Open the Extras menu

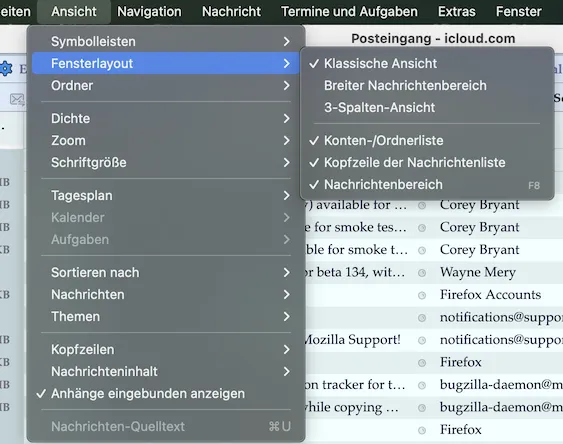coord(457,11)
